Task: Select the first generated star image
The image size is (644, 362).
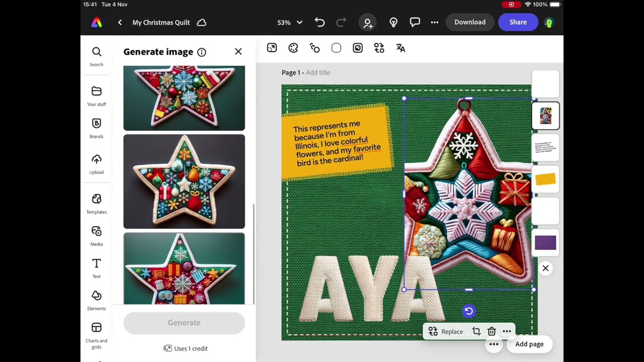Action: 184,98
